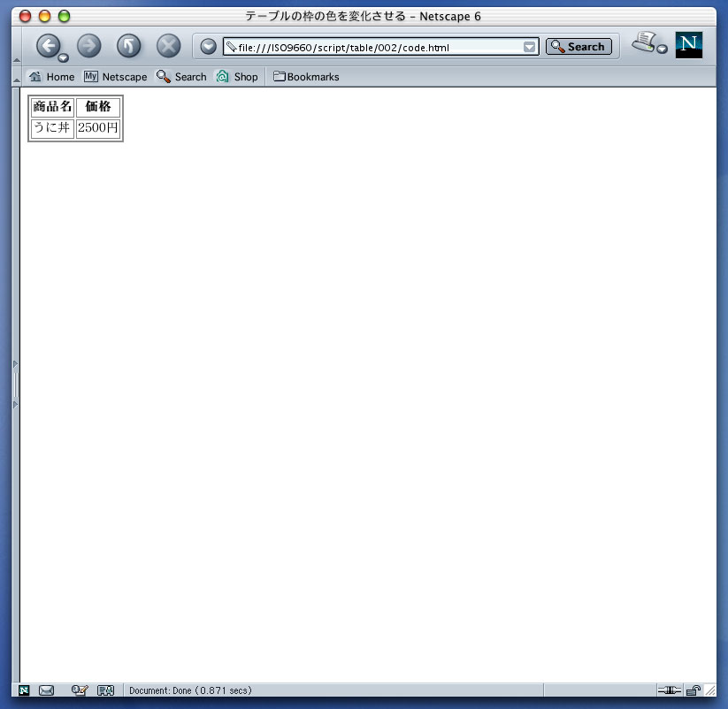Open Mail from status bar envelope icon

tap(47, 690)
